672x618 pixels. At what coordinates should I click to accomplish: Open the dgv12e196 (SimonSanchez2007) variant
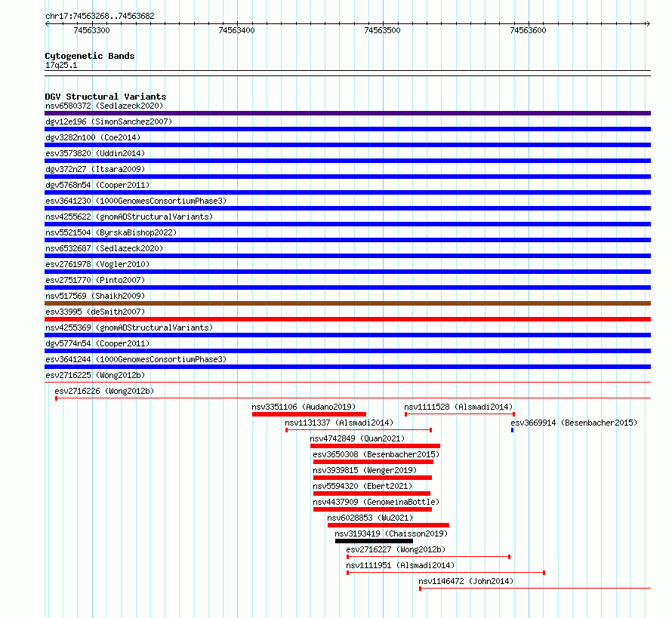(109, 121)
